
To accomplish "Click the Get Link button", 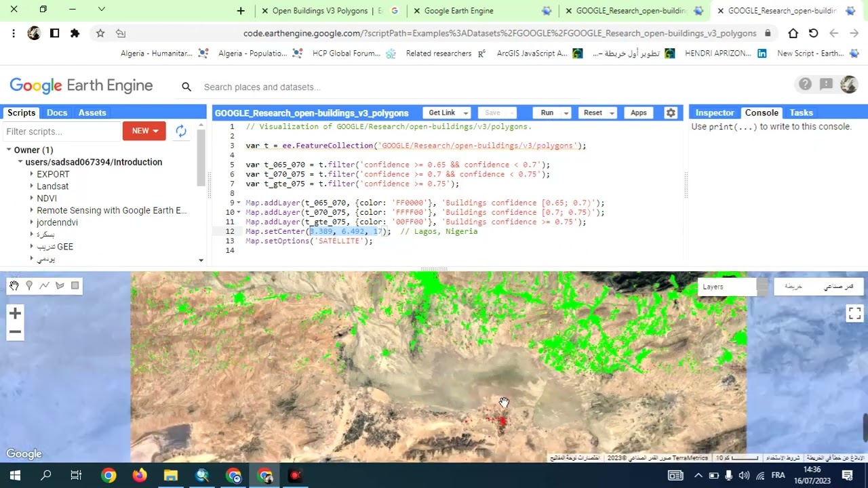I will (441, 113).
